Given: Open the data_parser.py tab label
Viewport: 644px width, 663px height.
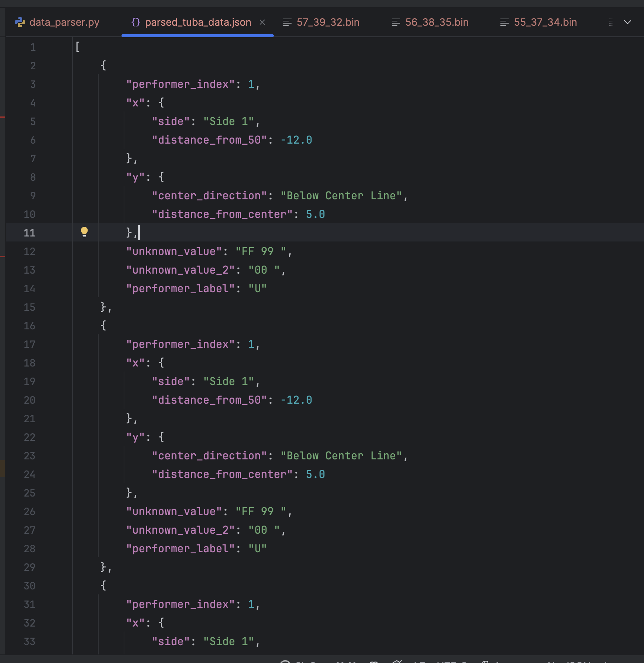Looking at the screenshot, I should click(64, 23).
